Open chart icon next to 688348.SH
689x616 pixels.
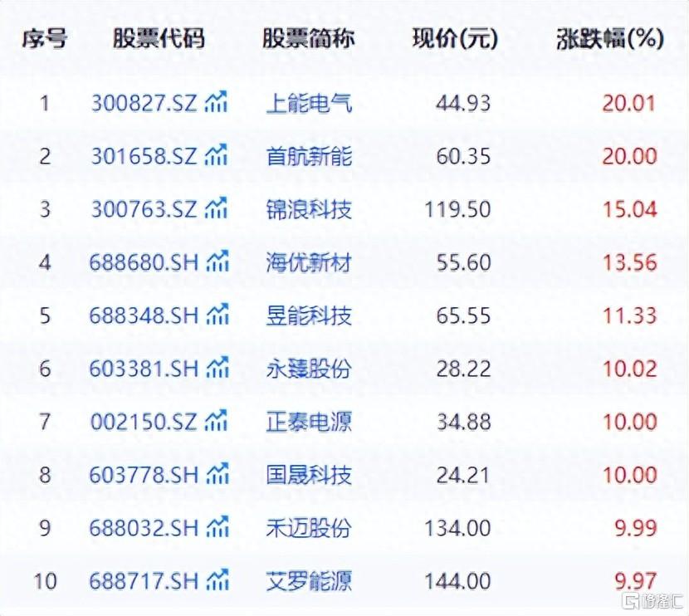pyautogui.click(x=217, y=314)
